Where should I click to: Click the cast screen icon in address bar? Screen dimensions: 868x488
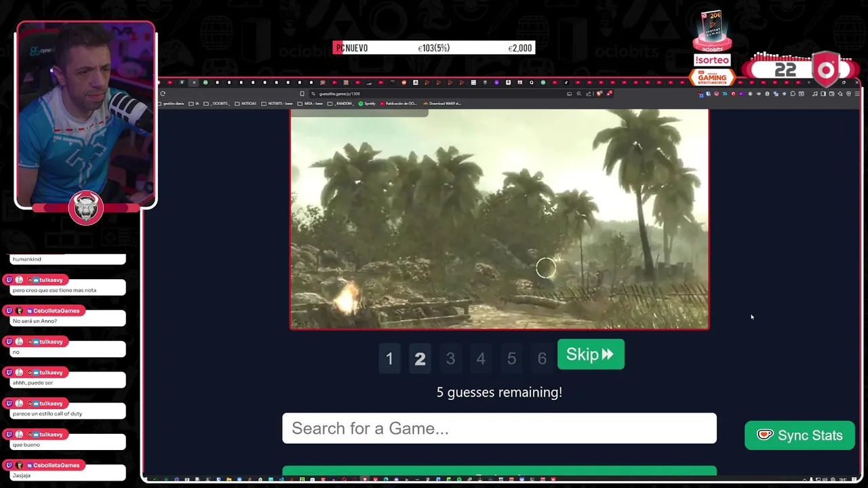(570, 94)
